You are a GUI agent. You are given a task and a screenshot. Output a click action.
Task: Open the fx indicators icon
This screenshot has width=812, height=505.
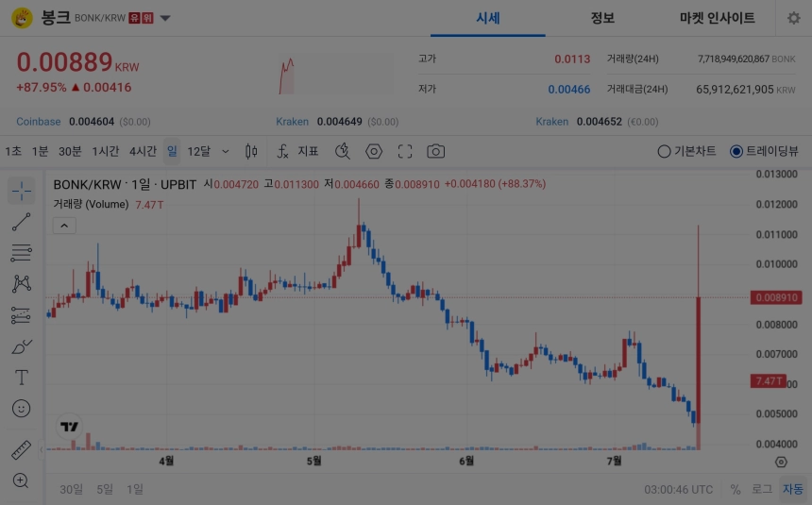(x=282, y=151)
